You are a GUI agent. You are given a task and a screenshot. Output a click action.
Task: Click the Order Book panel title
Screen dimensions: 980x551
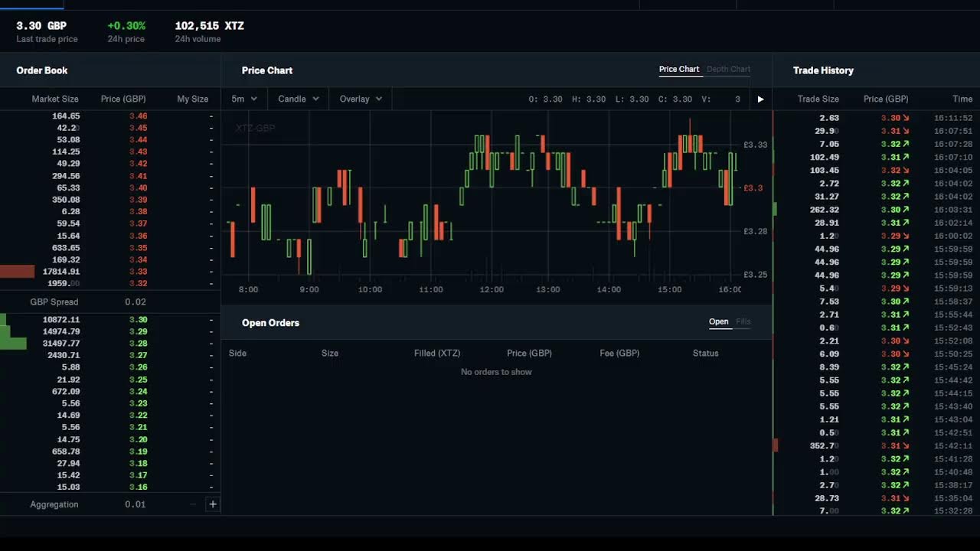[42, 70]
